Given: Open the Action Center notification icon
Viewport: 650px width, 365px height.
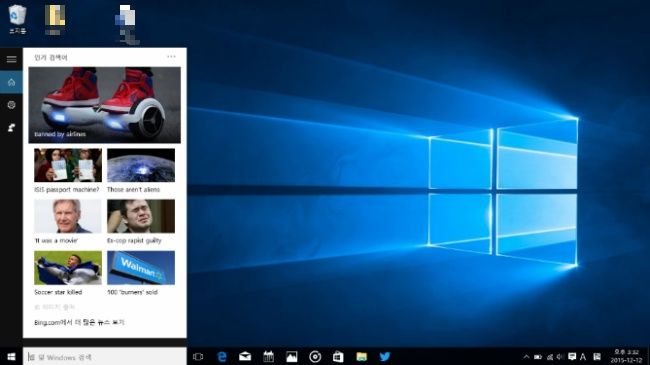Looking at the screenshot, I should (x=572, y=357).
